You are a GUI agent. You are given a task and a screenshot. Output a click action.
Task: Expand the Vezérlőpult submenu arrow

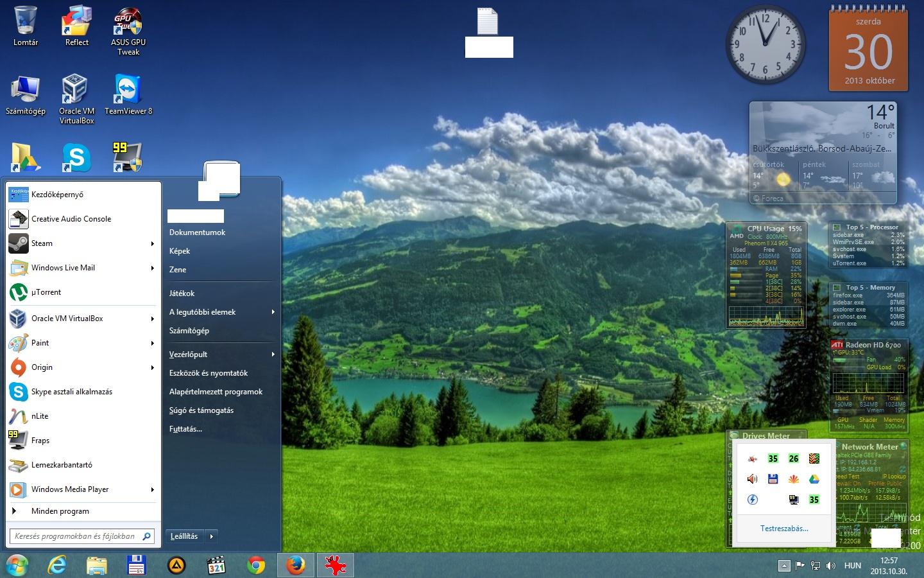click(273, 355)
